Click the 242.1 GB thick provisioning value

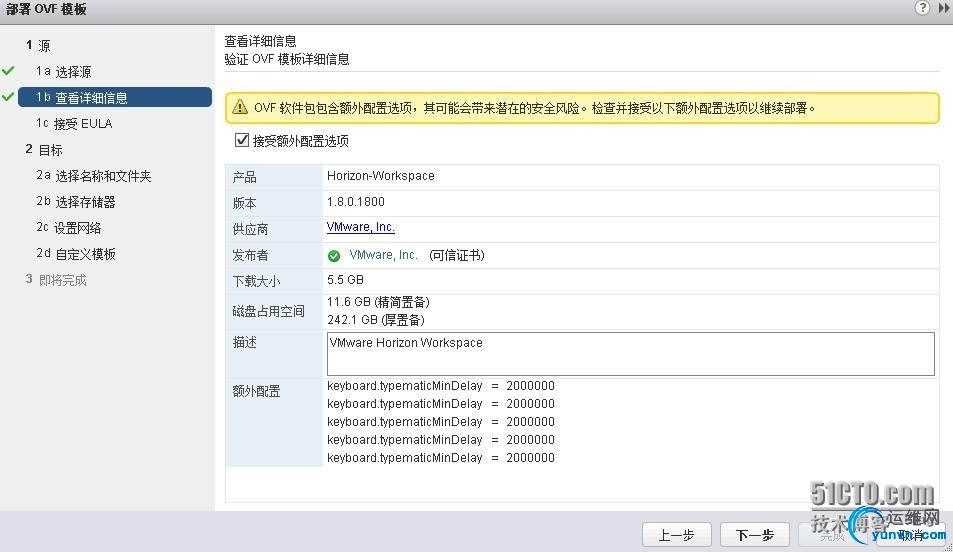pyautogui.click(x=376, y=320)
